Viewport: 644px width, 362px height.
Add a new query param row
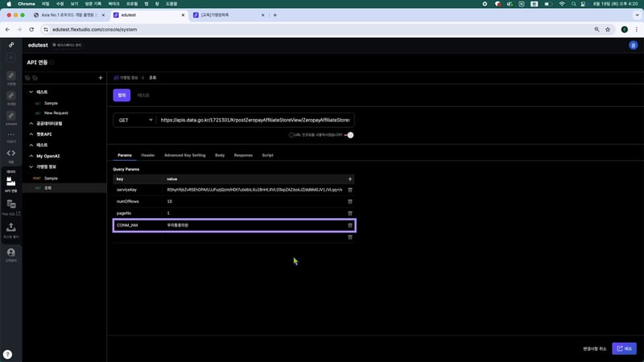pyautogui.click(x=349, y=179)
